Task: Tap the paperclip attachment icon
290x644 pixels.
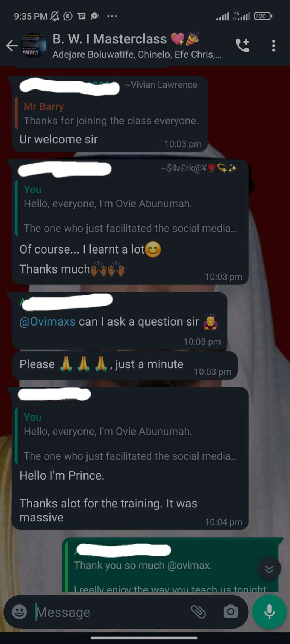Action: [x=198, y=612]
